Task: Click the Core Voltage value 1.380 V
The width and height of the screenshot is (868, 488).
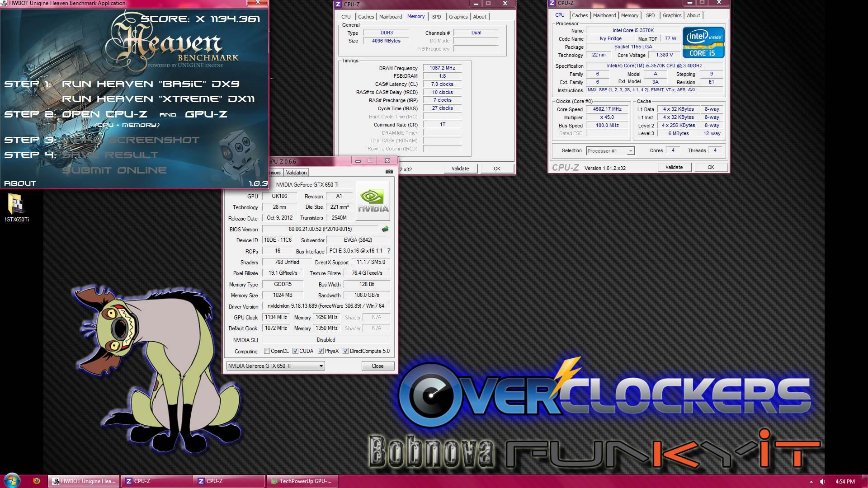Action: pyautogui.click(x=664, y=55)
